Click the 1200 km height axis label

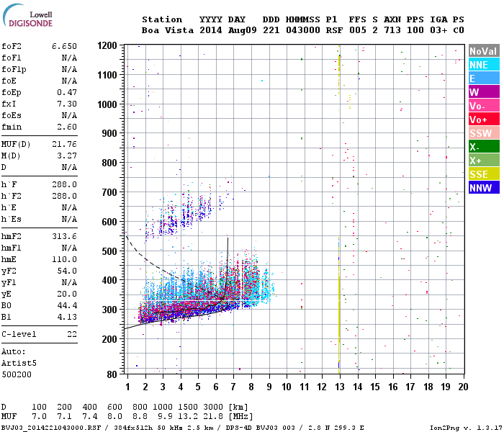click(x=107, y=45)
